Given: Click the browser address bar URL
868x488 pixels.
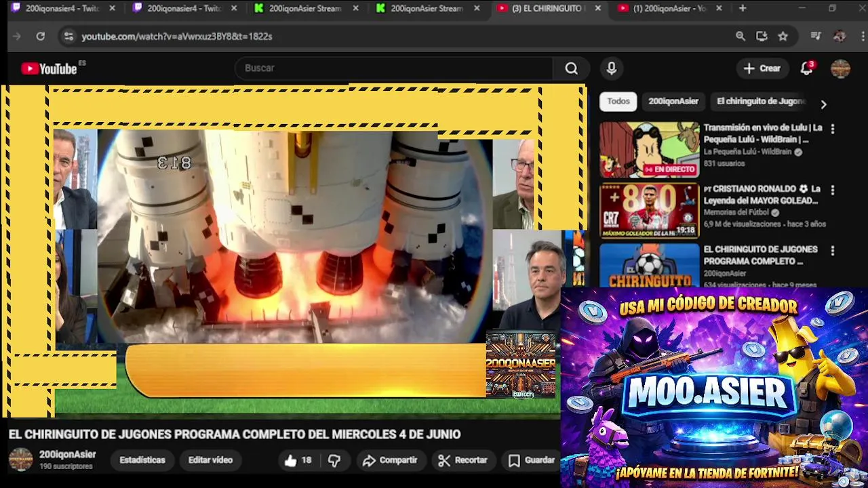Looking at the screenshot, I should coord(177,37).
